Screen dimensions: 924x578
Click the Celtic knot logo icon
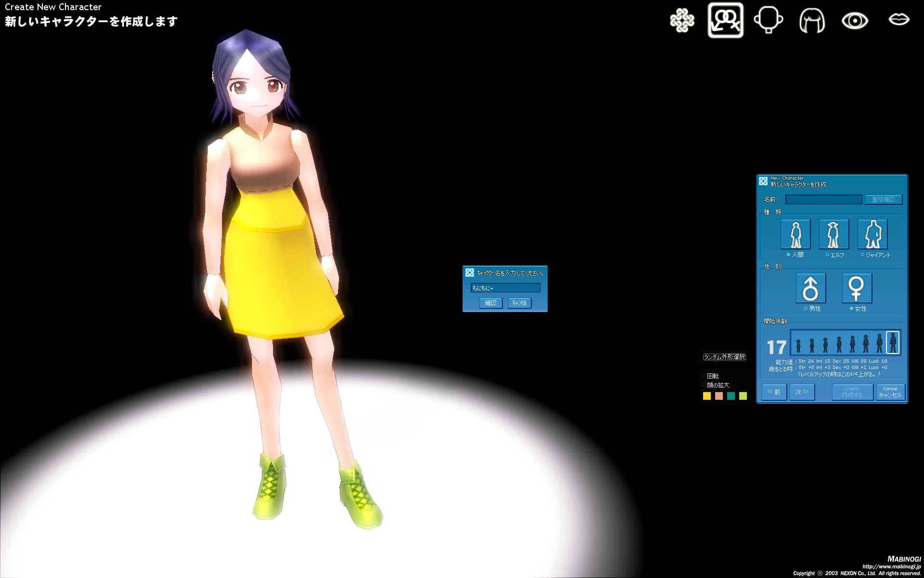pos(682,21)
